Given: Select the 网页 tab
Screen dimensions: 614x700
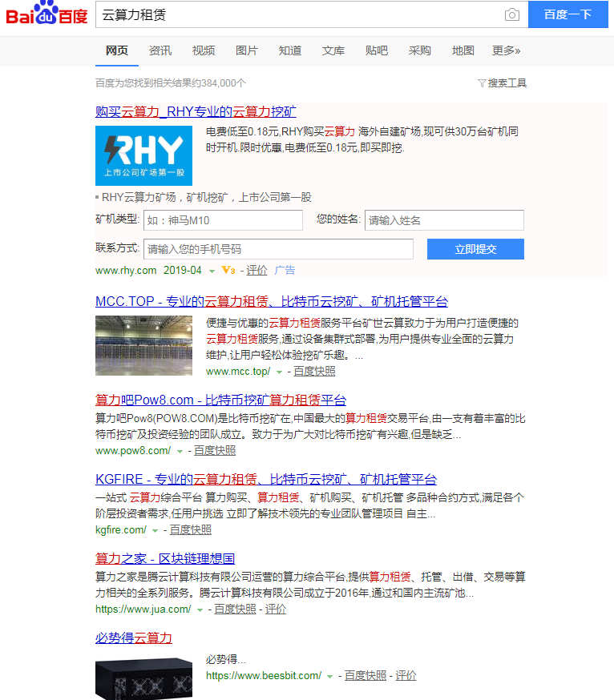Looking at the screenshot, I should (117, 50).
